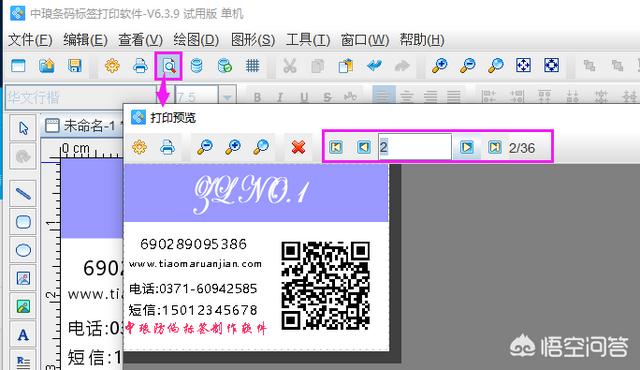Expand the font size dropdown arrow
Image resolution: width=640 pixels, height=370 pixels.
pos(227,97)
